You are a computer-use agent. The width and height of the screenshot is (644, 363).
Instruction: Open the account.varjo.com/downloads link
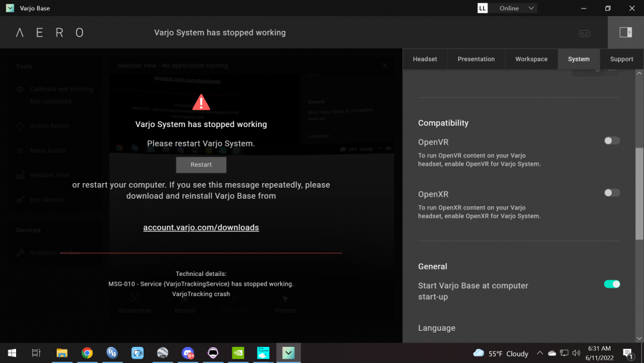[x=201, y=228]
